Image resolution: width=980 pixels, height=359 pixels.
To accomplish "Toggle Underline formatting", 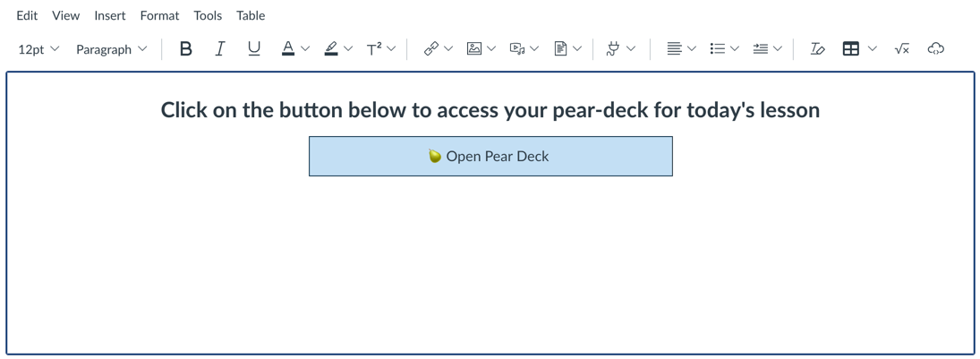I will pos(254,48).
